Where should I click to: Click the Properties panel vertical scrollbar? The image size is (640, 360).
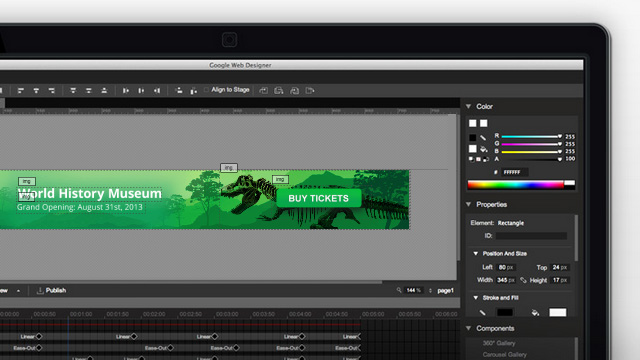coord(576,238)
